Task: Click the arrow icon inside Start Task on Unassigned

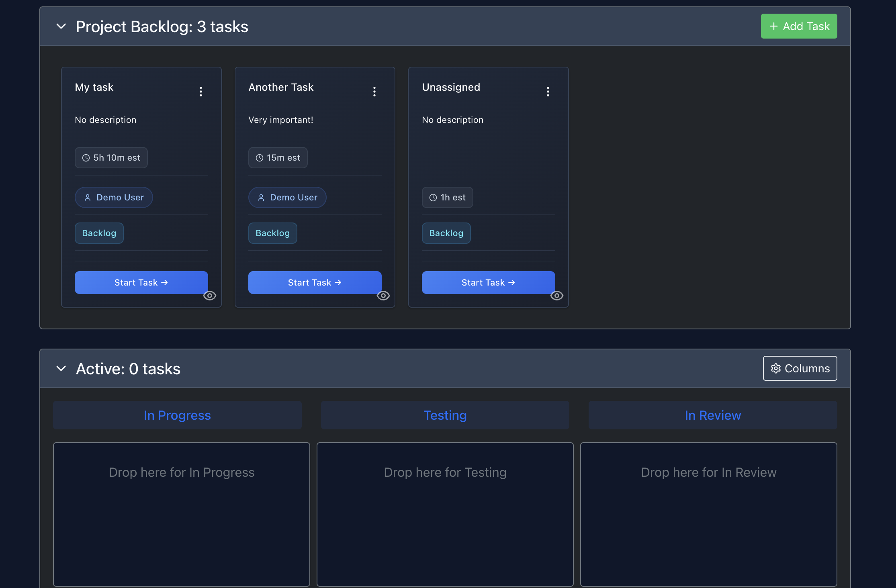Action: click(x=511, y=282)
